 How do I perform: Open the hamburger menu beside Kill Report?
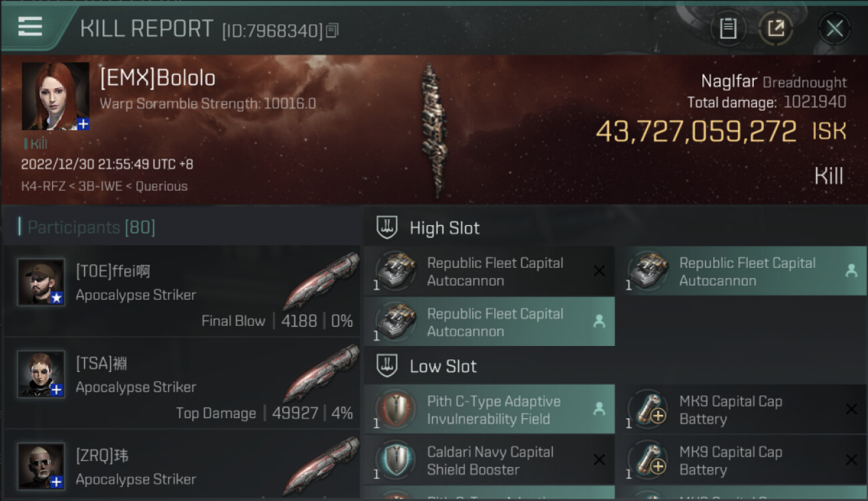click(30, 27)
